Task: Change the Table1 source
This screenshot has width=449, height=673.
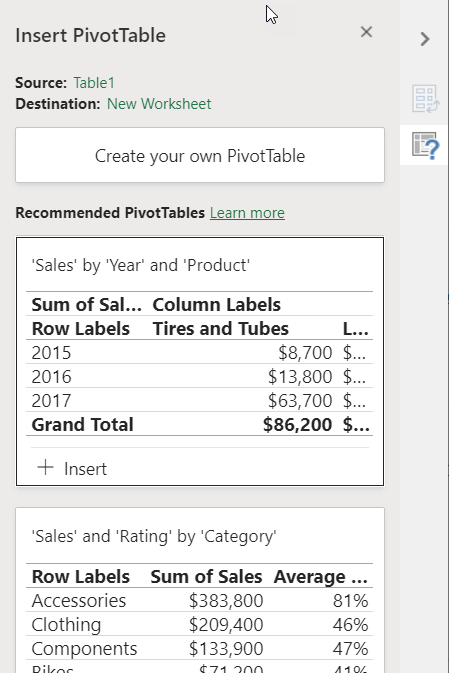Action: click(x=94, y=82)
